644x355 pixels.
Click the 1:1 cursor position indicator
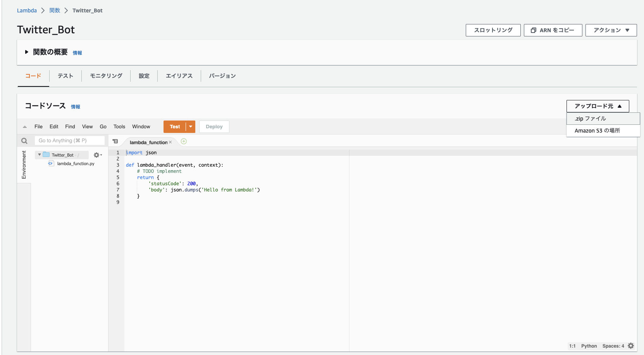pos(572,346)
